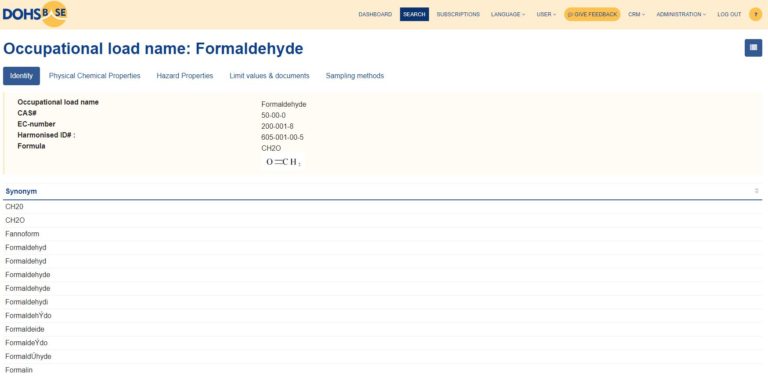This screenshot has height=376, width=768.
Task: Click the DOHSBase logo
Action: pyautogui.click(x=34, y=14)
